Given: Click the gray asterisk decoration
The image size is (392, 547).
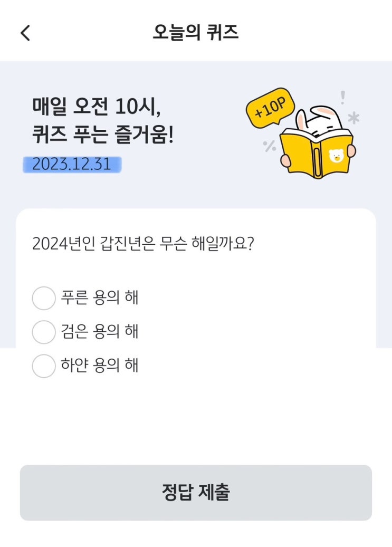Looking at the screenshot, I should [353, 118].
